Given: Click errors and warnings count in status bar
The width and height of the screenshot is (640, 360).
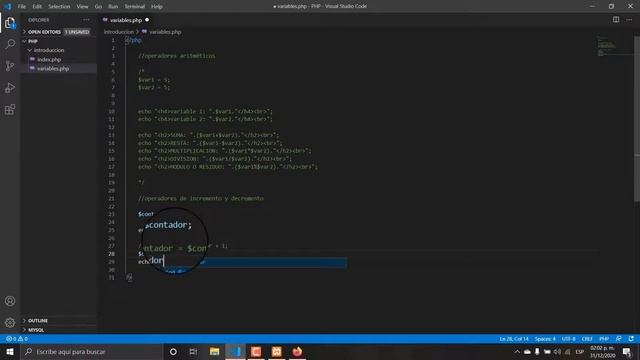Looking at the screenshot, I should 17,339.
